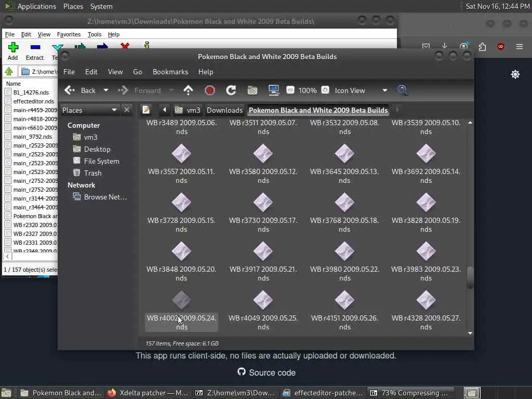
Task: Go to Home folder toolbar icon
Action: pyautogui.click(x=252, y=90)
